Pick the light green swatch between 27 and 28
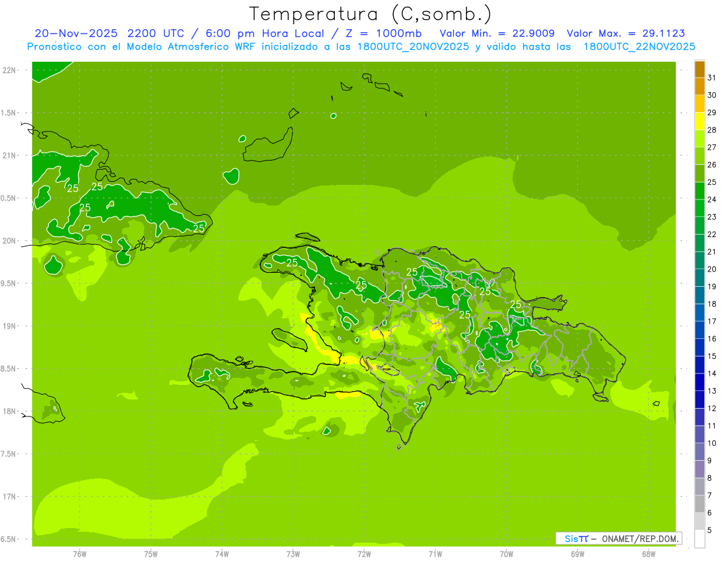Screen dimensions: 728x562 click(699, 139)
